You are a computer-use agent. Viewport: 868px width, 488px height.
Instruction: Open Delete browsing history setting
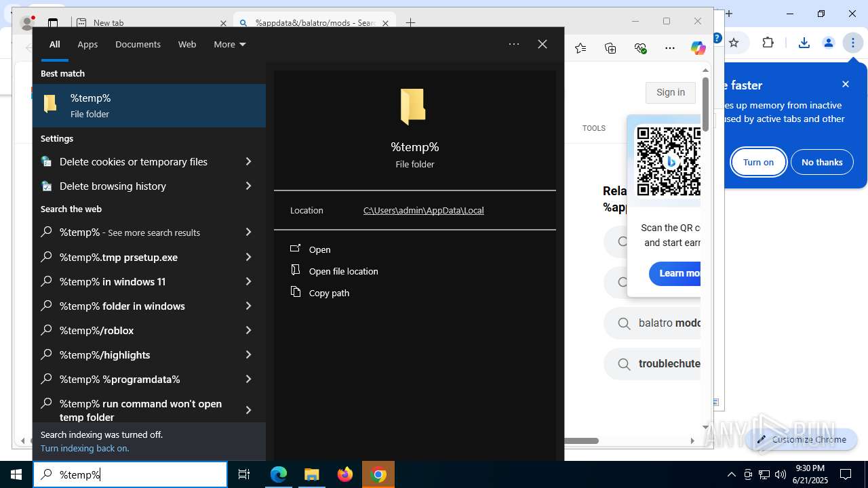click(113, 186)
